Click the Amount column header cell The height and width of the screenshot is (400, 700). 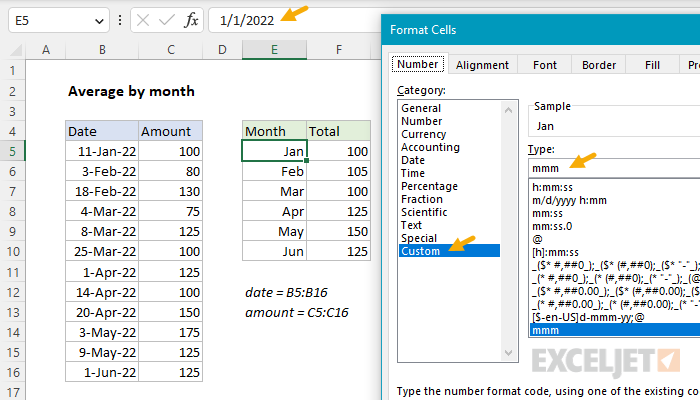(x=171, y=131)
